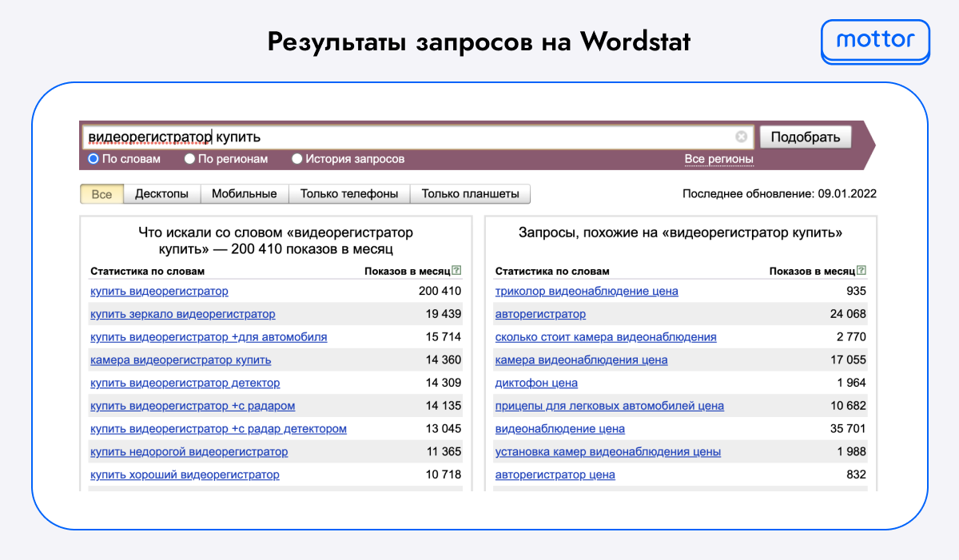Screen dimensions: 959x560
Task: Click the '14 309' impressions value
Action: click(443, 383)
